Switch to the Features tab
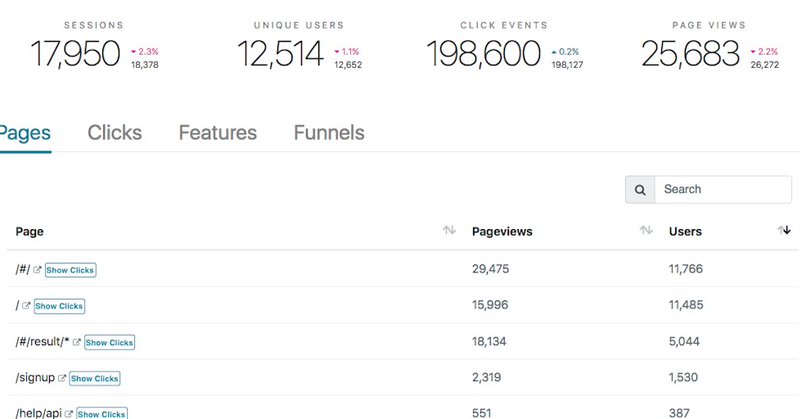The image size is (800, 419). (x=218, y=133)
